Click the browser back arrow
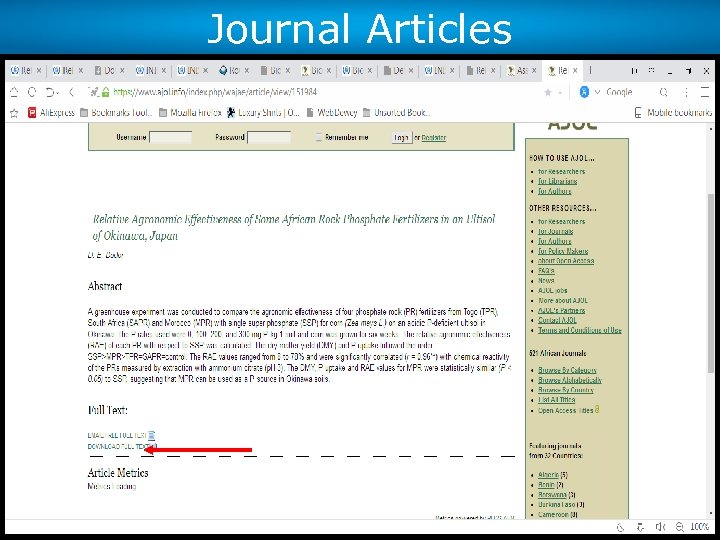 tap(71, 92)
